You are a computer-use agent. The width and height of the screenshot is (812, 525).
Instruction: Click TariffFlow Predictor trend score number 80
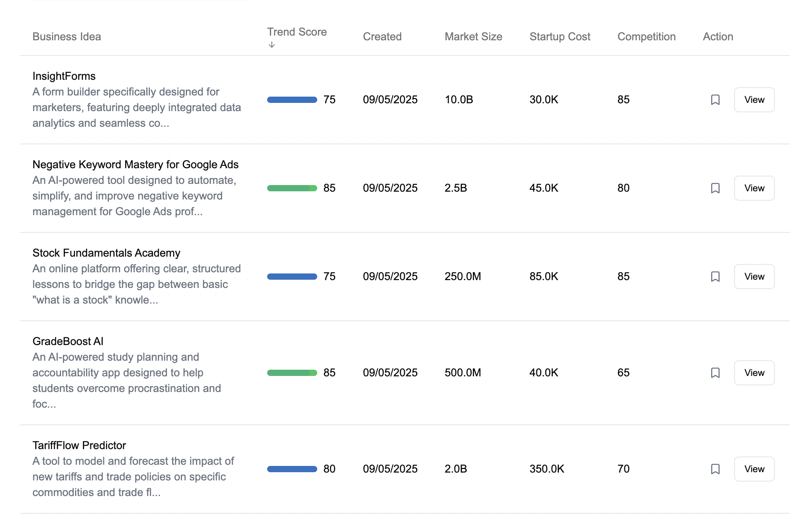click(329, 469)
